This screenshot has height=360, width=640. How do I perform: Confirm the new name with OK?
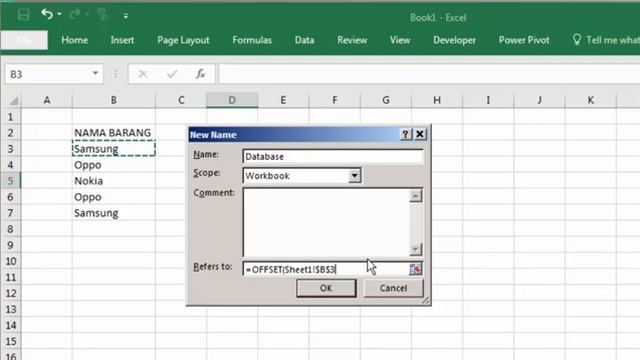coord(326,288)
